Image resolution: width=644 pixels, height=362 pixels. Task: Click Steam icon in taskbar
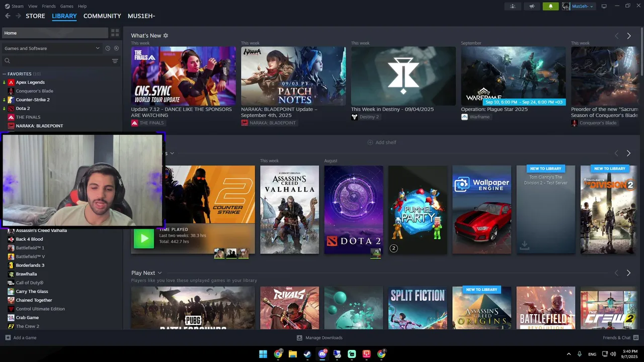307,354
